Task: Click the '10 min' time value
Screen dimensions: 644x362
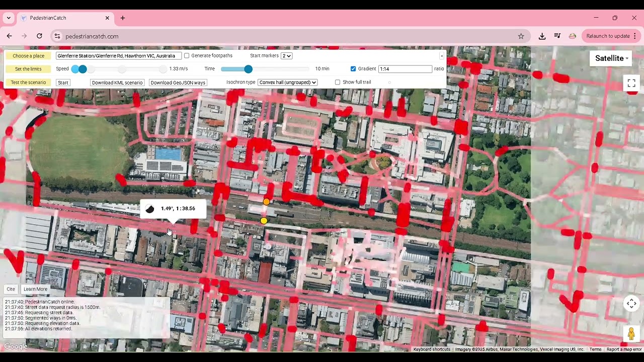Action: (x=322, y=69)
